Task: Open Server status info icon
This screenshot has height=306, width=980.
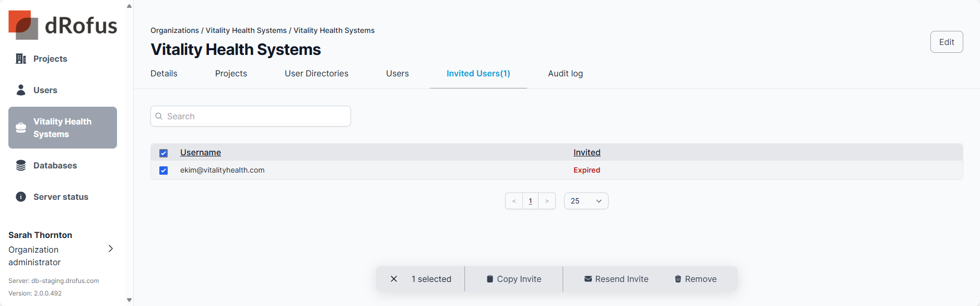Action: pos(21,197)
